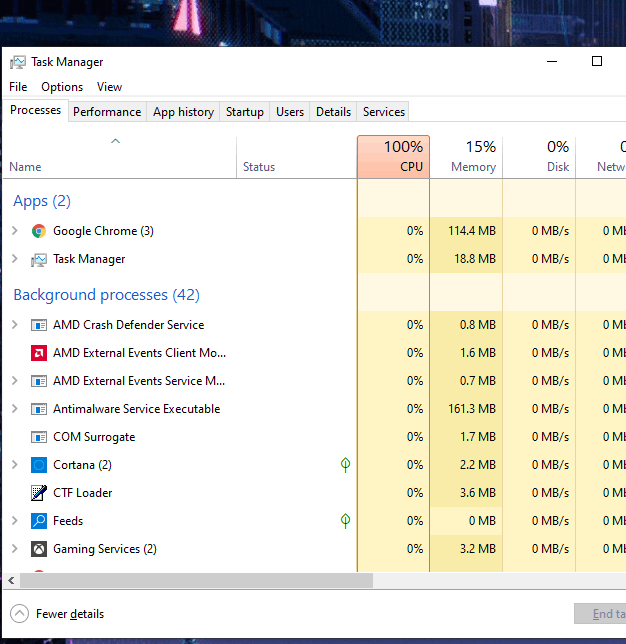Click Task Manager title bar icon

tap(18, 62)
